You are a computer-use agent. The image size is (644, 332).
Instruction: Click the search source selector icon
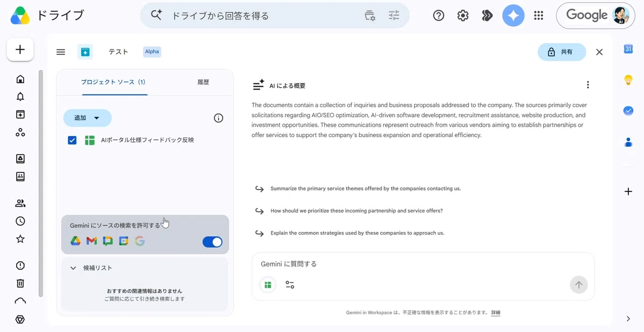tap(370, 16)
